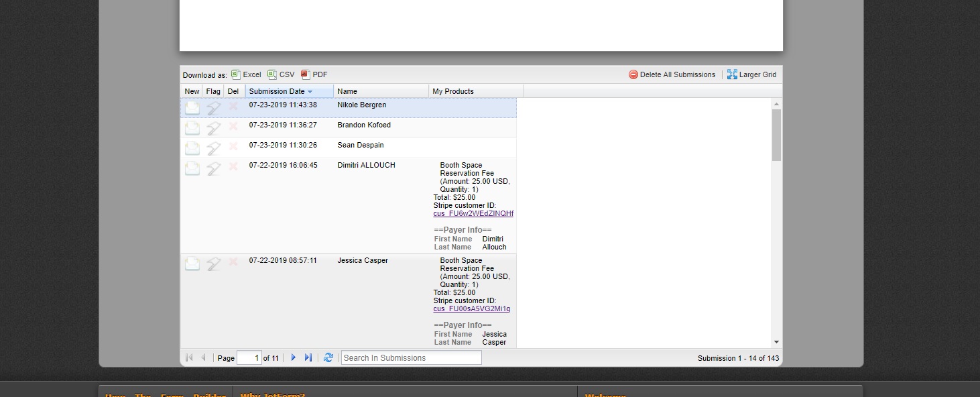
Task: Flag the Sean Despain submission
Action: click(213, 148)
